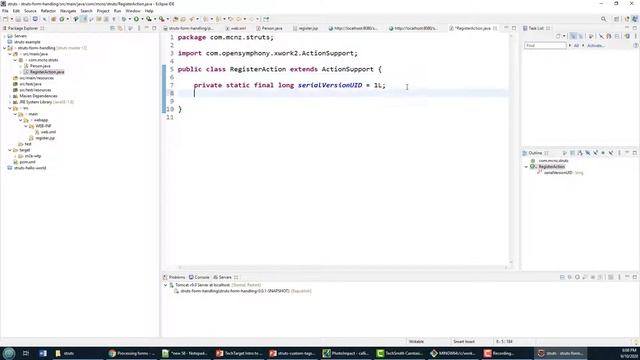Toggle Categorized presentation in Task List

[573, 36]
